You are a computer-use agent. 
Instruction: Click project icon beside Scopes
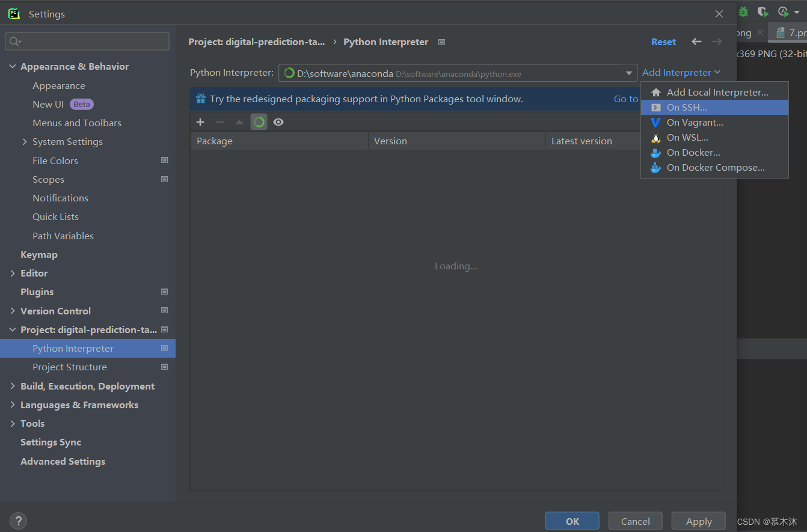pyautogui.click(x=165, y=179)
